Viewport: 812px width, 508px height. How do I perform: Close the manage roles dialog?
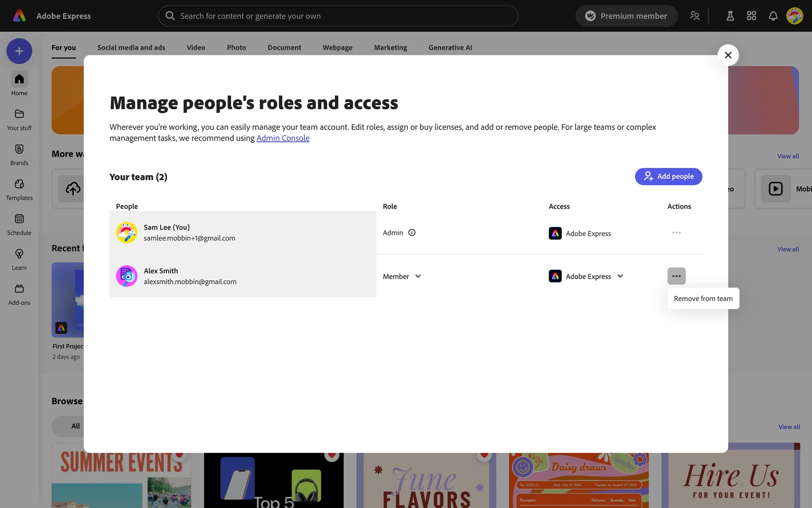pos(728,55)
